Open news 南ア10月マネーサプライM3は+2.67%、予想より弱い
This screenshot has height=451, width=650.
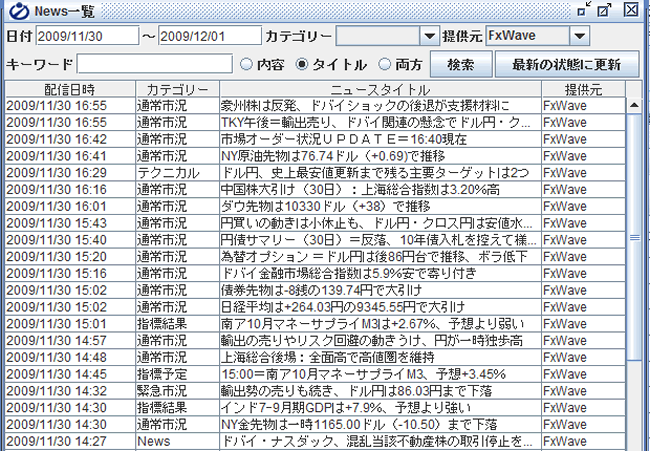(380, 324)
